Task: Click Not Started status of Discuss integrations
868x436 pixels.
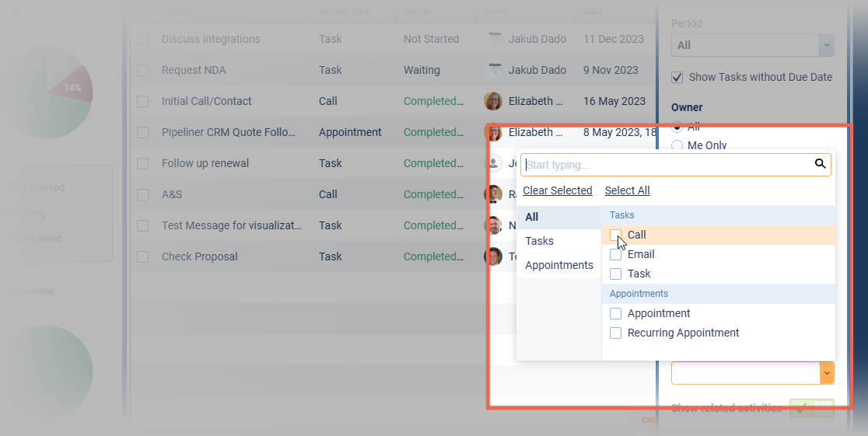Action: tap(431, 40)
